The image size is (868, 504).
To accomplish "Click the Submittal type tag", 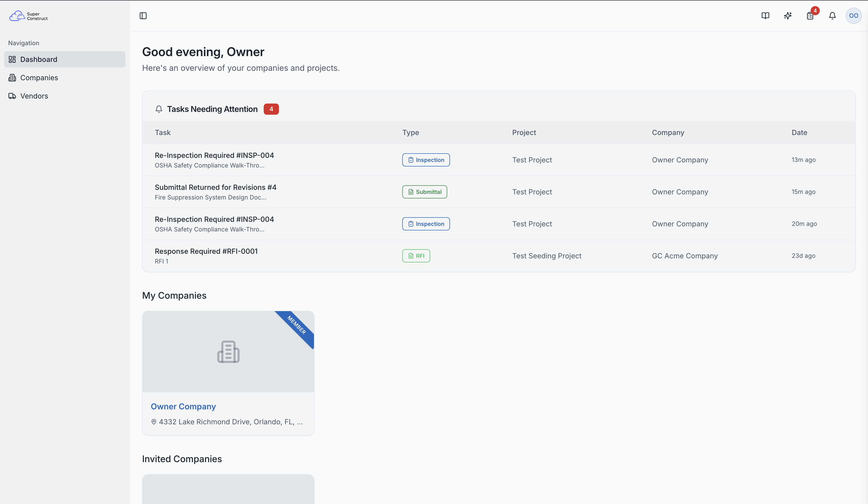I will [x=425, y=192].
